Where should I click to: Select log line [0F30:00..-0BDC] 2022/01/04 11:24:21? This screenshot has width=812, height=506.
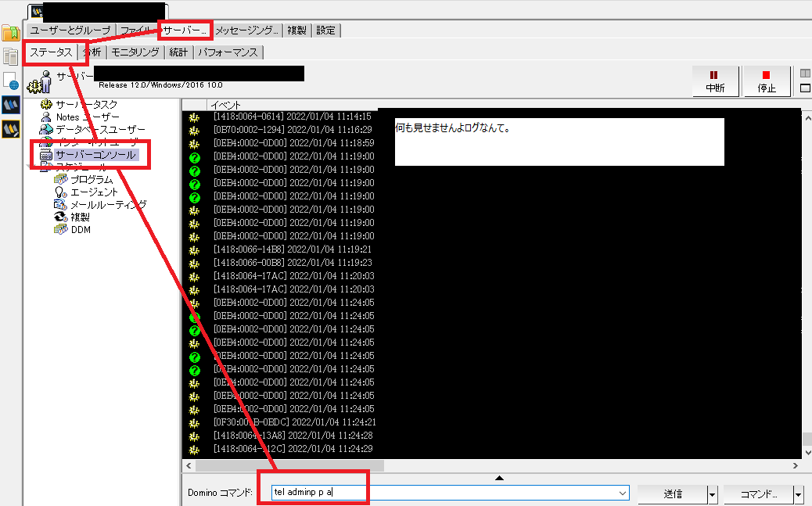pos(295,422)
